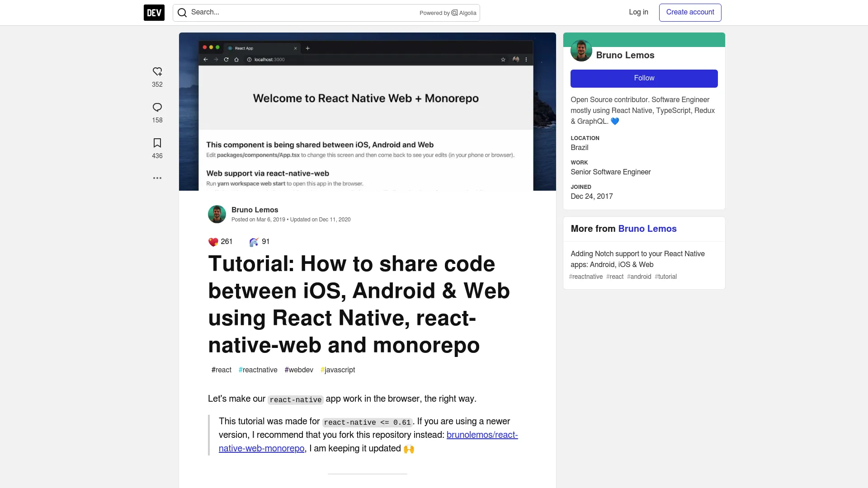Click the DEV.to logo icon top left
This screenshot has width=868, height=488.
point(154,13)
